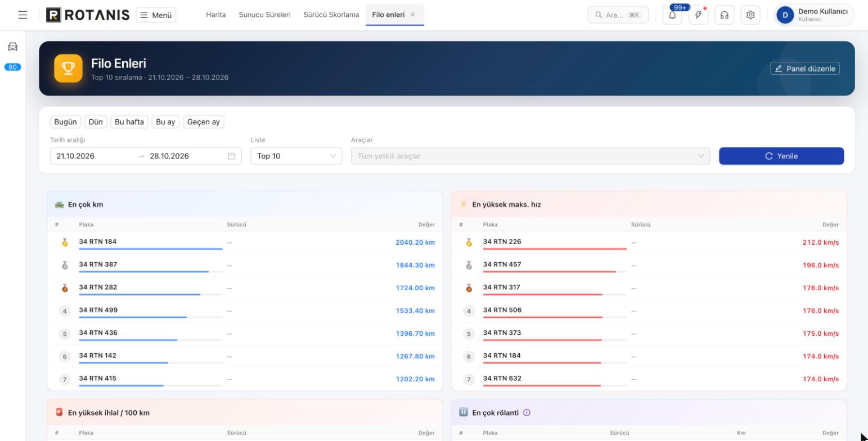Click the lightning bolt alerts icon
The height and width of the screenshot is (441, 868).
point(698,15)
